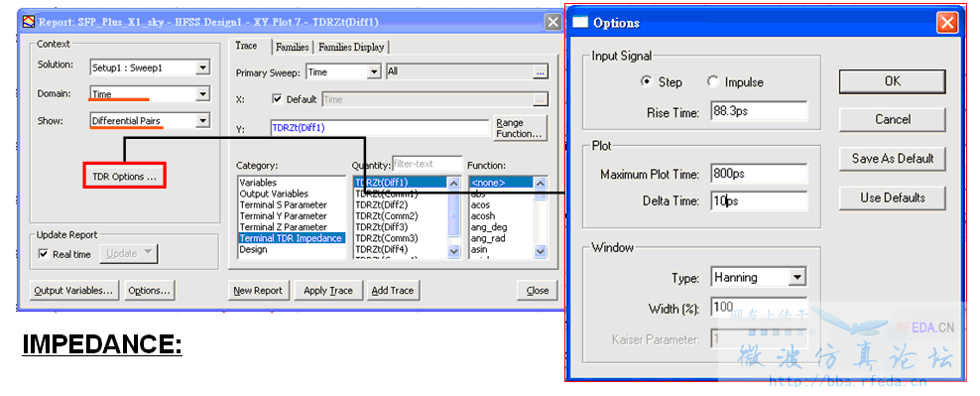This screenshot has height=396, width=980.
Task: Click the Rise Time input field
Action: pyautogui.click(x=759, y=112)
